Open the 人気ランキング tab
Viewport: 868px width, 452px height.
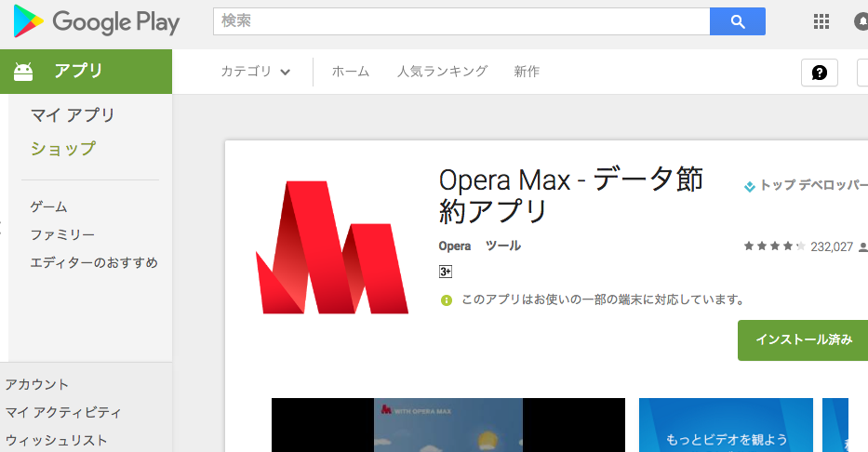point(442,72)
